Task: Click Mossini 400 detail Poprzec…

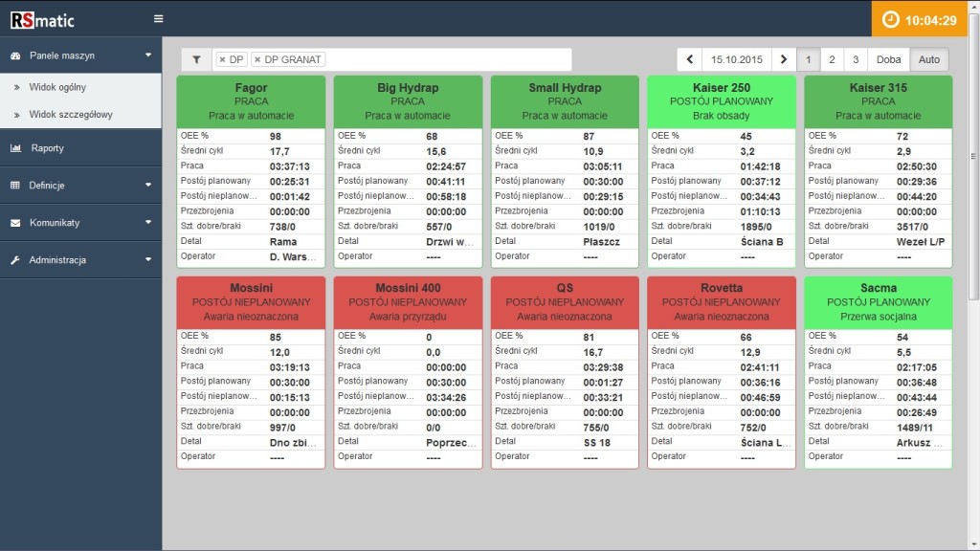Action: [x=452, y=442]
